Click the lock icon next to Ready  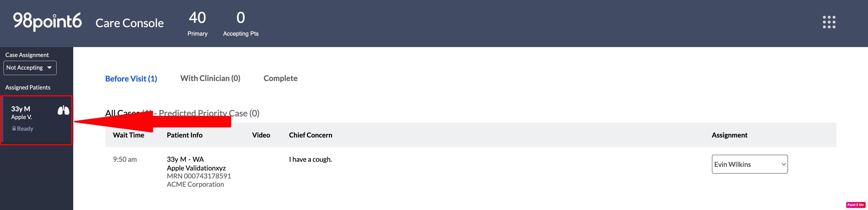point(14,129)
